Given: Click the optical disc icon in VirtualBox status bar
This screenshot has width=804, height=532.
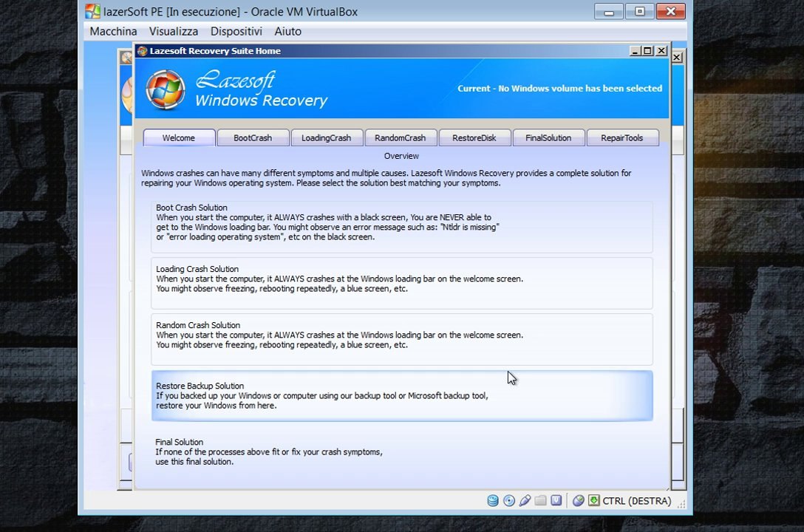Looking at the screenshot, I should 509,501.
